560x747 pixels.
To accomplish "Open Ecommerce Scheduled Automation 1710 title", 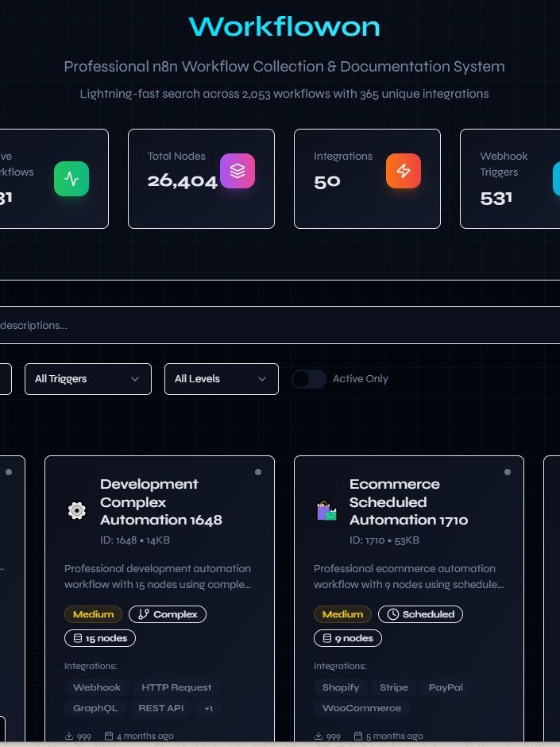I will [x=408, y=502].
